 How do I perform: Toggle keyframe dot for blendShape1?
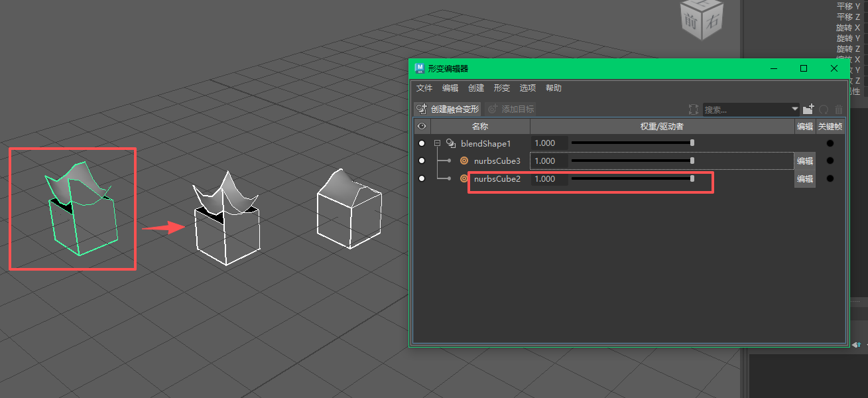click(x=830, y=143)
